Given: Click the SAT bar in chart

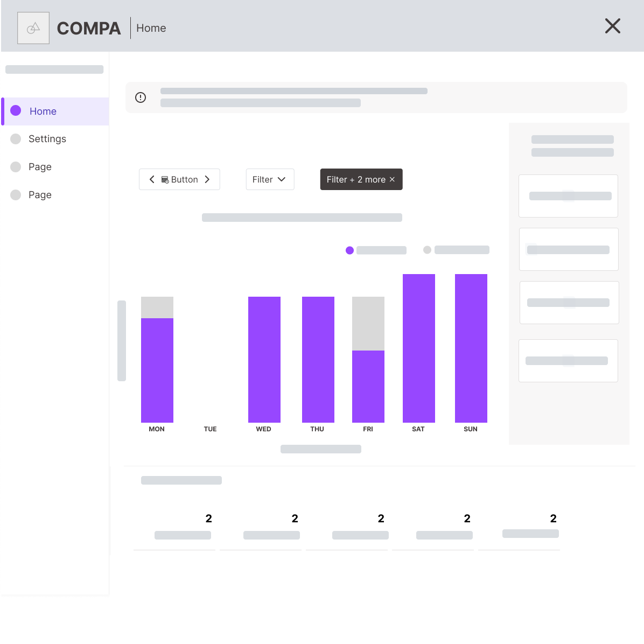Looking at the screenshot, I should click(x=418, y=348).
